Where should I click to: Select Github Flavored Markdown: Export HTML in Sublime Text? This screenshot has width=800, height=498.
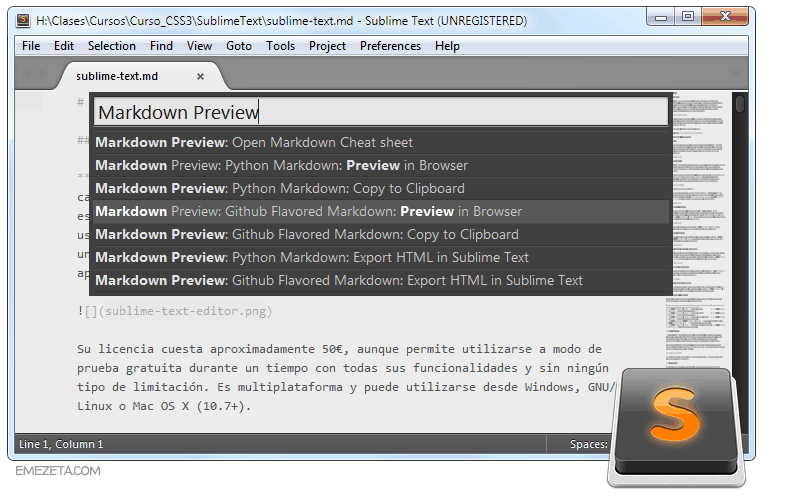click(x=380, y=280)
